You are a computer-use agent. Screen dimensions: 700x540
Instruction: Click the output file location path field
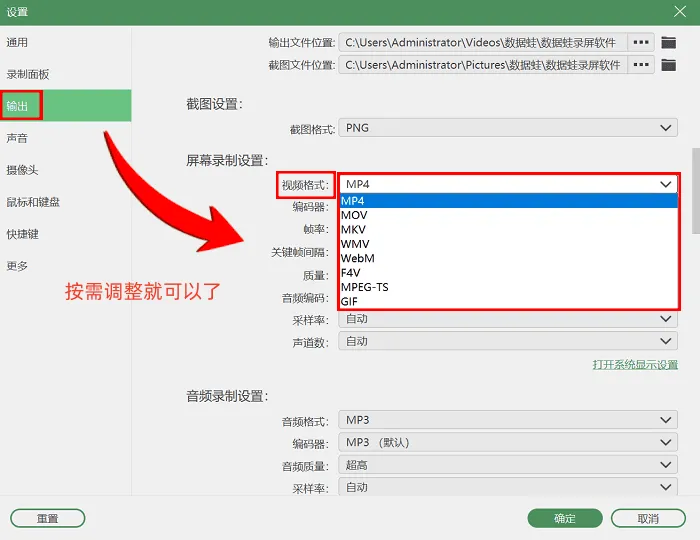coord(483,42)
